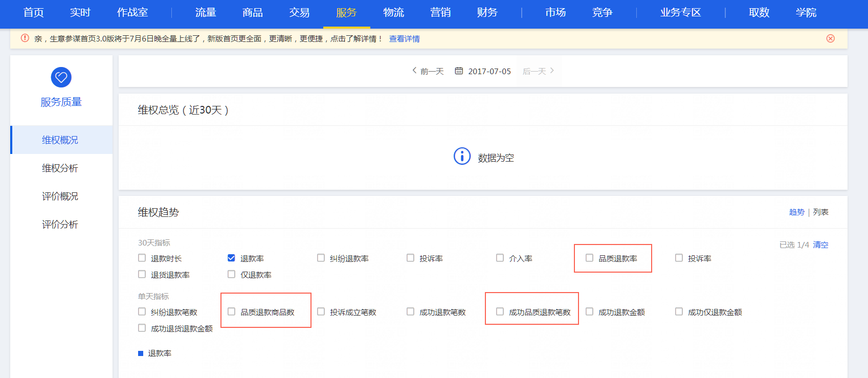This screenshot has height=378, width=868.
Task: Switch to the 流量 section
Action: click(x=206, y=12)
